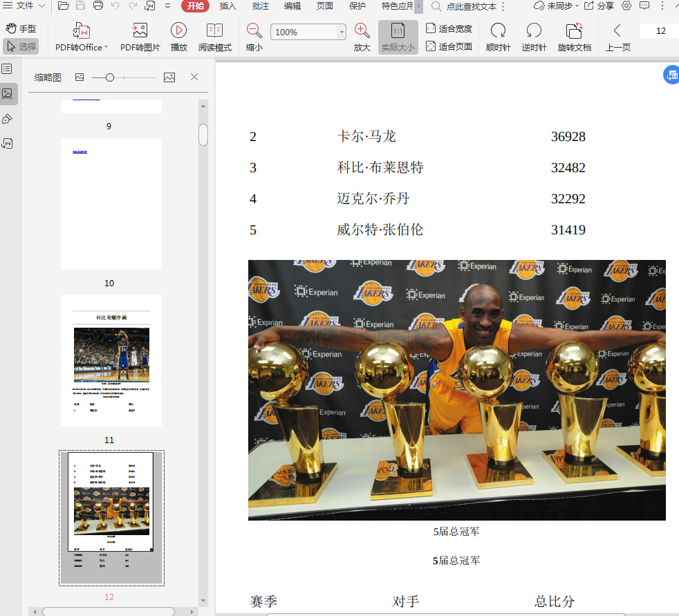Viewport: 679px width, 616px height.
Task: Zoom out with the 缩小 magnifier
Action: [x=254, y=30]
